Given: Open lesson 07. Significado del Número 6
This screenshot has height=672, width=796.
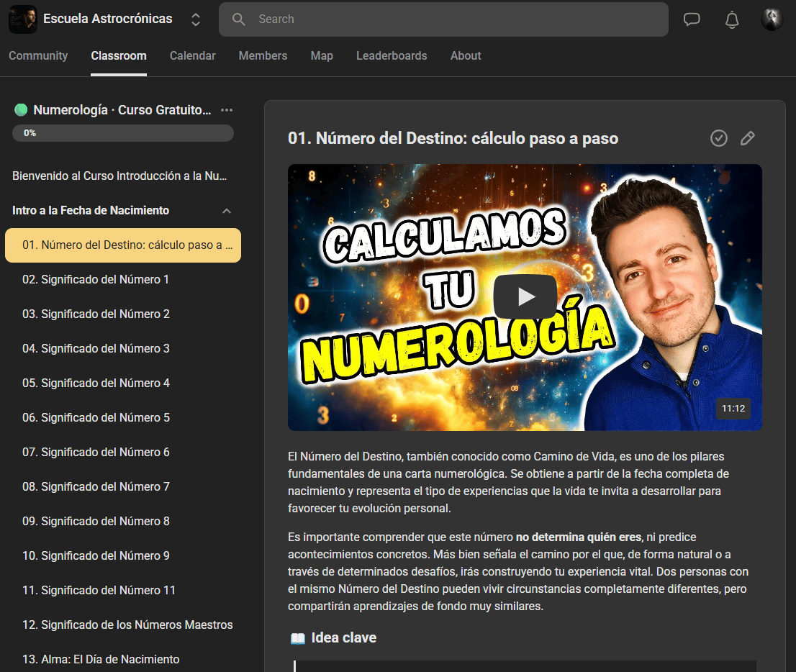Looking at the screenshot, I should (96, 453).
